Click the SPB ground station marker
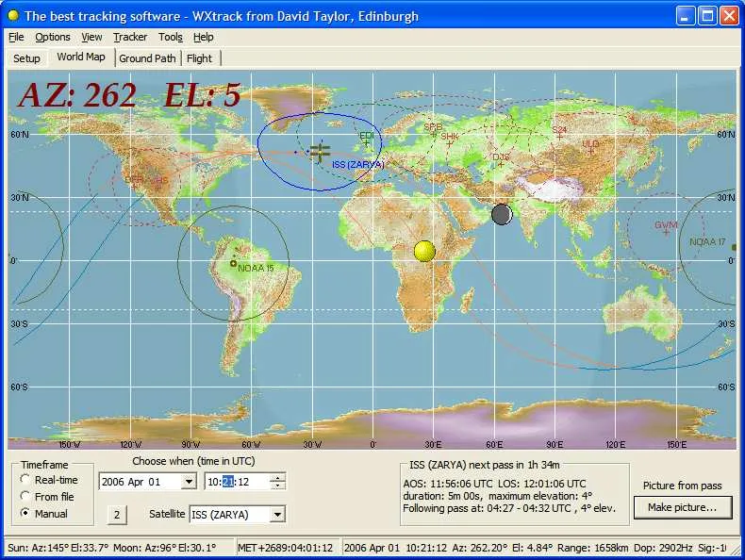745x560 pixels. coord(433,135)
